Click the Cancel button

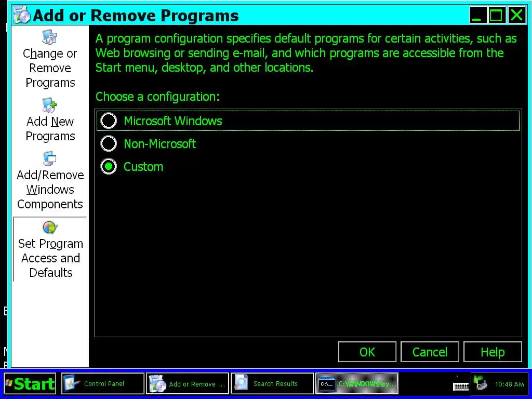pyautogui.click(x=430, y=352)
